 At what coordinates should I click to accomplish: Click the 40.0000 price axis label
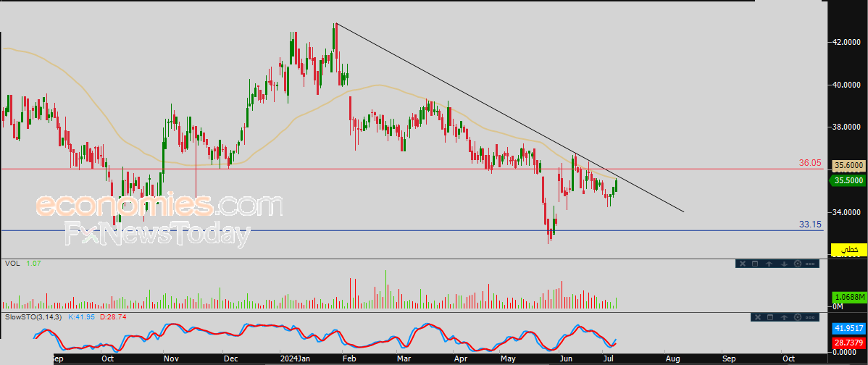pos(848,85)
